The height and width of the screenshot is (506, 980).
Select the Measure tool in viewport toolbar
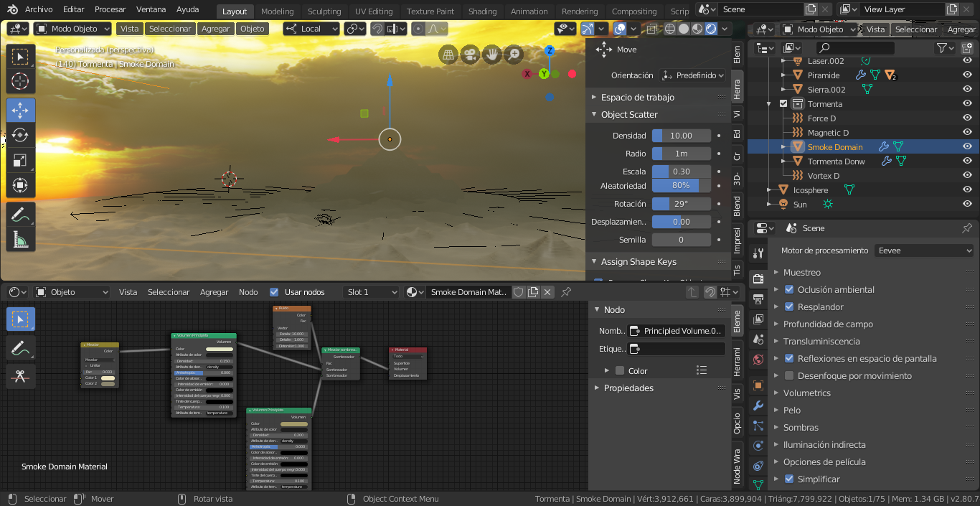pos(21,239)
